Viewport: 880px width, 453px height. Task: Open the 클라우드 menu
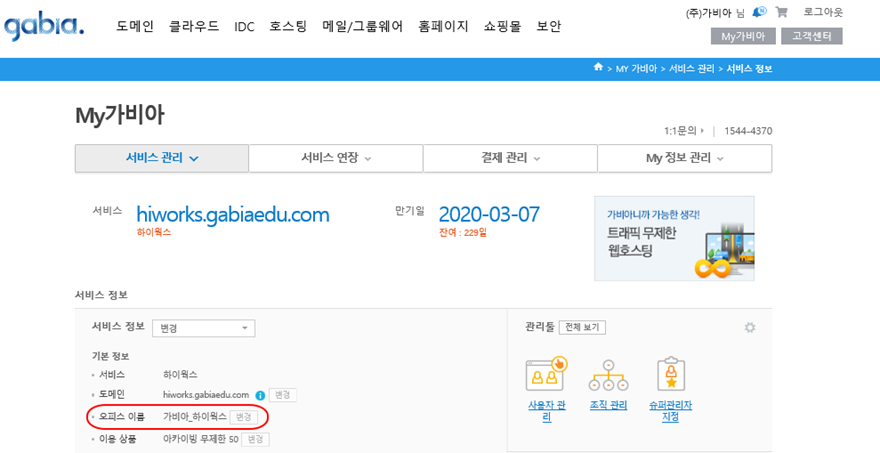click(194, 26)
